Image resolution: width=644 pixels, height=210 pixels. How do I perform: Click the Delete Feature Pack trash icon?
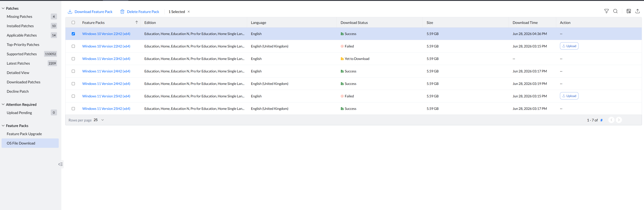pos(122,12)
